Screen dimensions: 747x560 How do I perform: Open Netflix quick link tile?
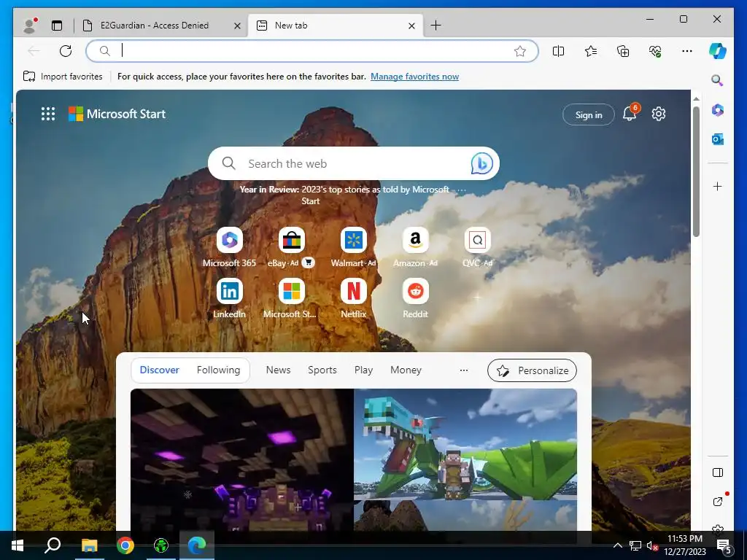tap(354, 298)
